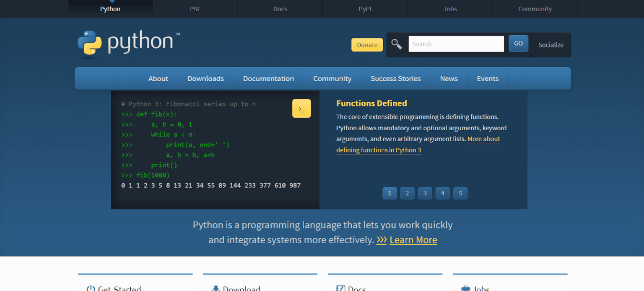Select the search magnifier icon
The image size is (644, 291).
[x=396, y=44]
